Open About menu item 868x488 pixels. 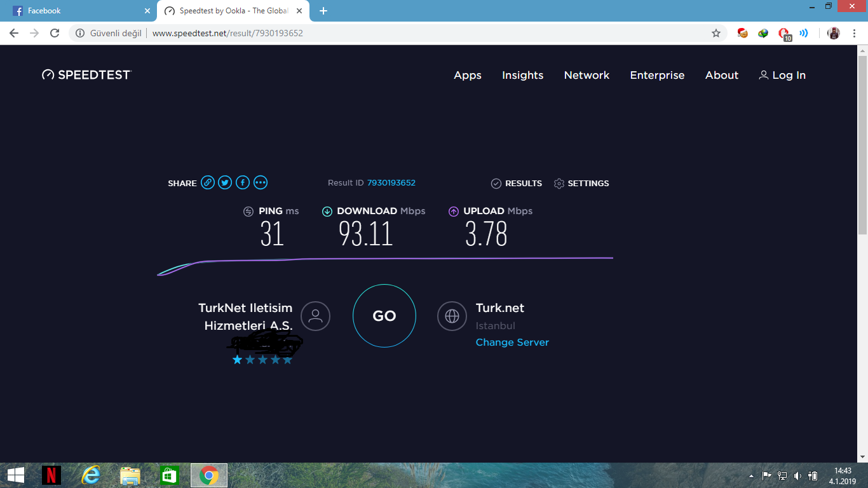coord(722,75)
